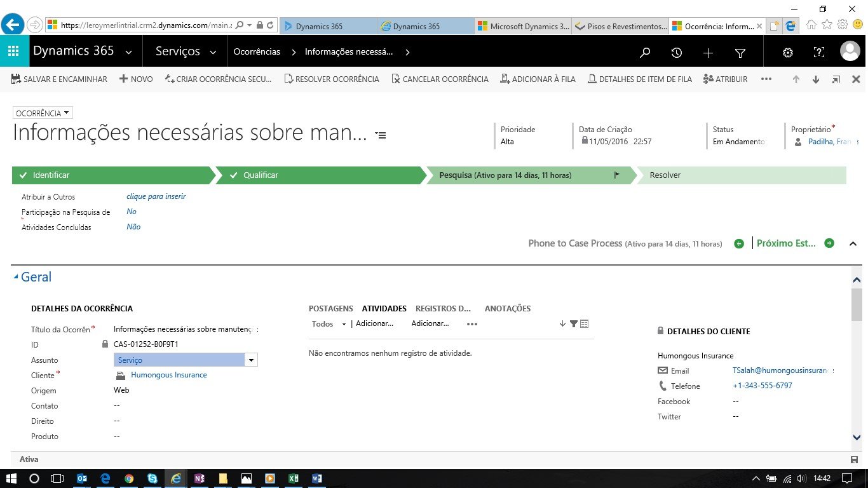
Task: Pop out the form in new window
Action: click(836, 79)
